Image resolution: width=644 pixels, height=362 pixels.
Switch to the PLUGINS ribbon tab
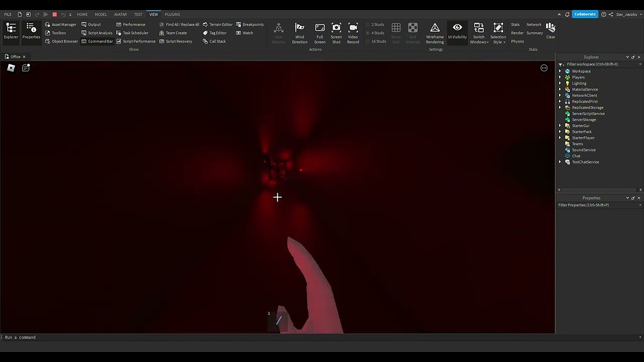[x=172, y=14]
